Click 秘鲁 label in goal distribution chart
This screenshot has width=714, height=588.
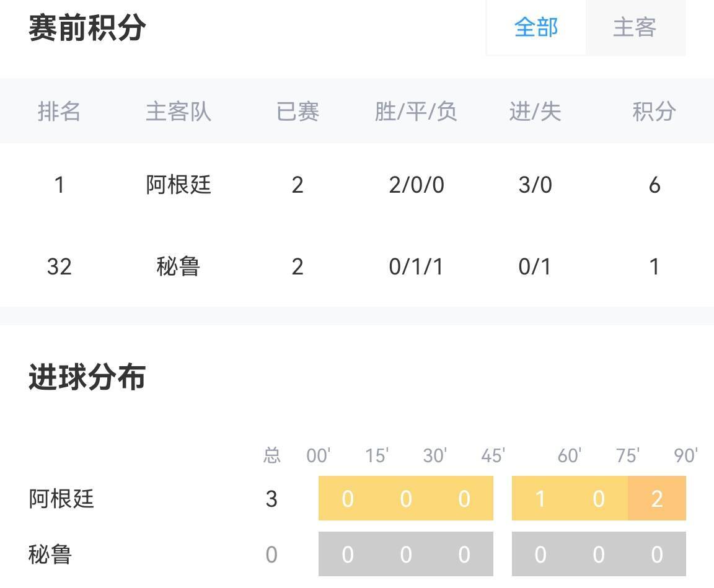(50, 554)
